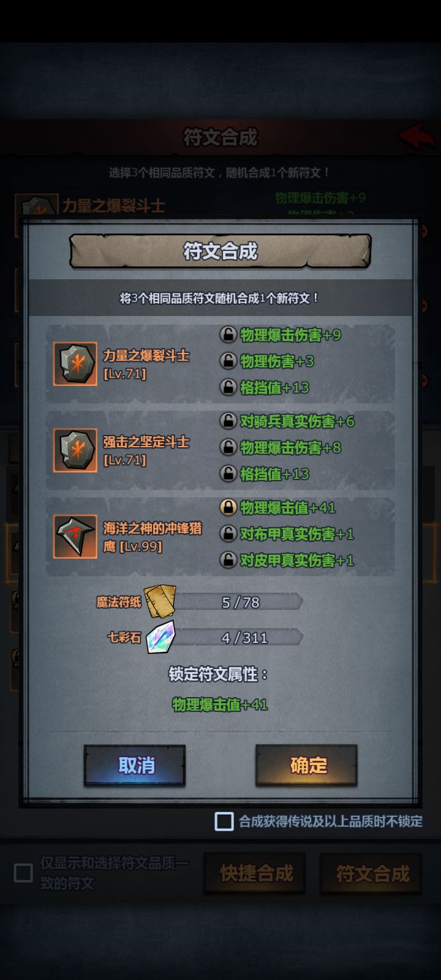
Task: Click the 海洋之神的冲锋猎鹰 rune icon
Action: coord(75,537)
